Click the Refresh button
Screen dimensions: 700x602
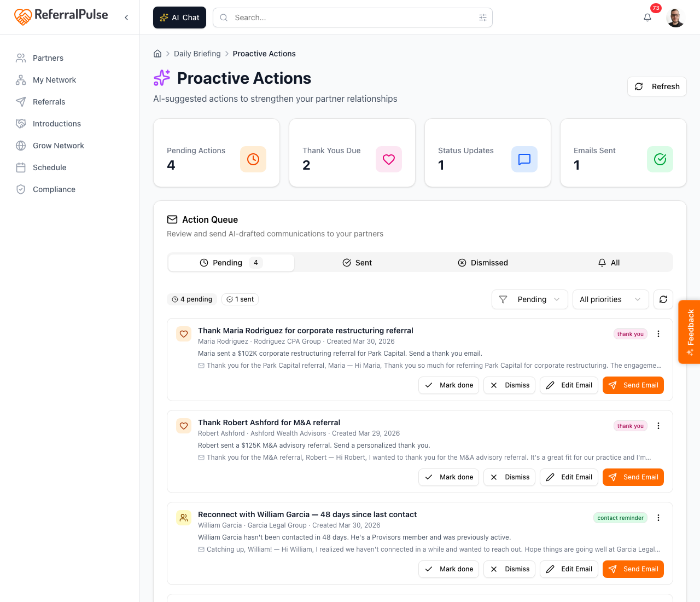(657, 86)
